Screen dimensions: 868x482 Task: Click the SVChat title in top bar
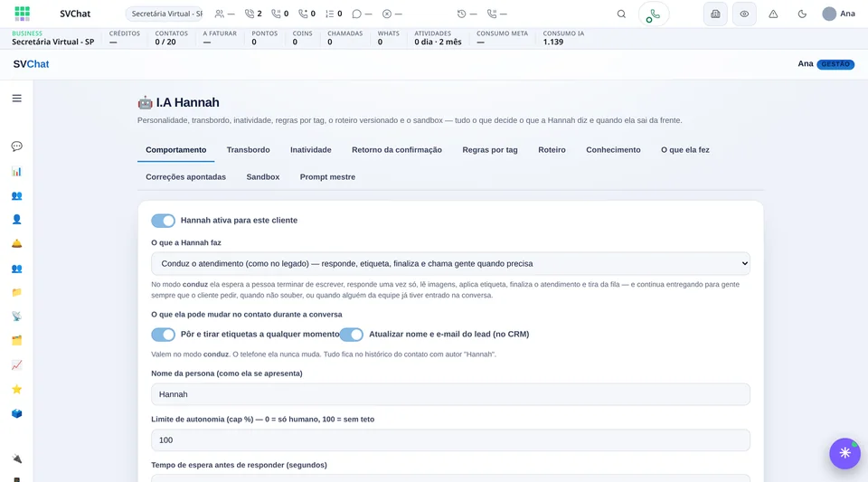[75, 14]
